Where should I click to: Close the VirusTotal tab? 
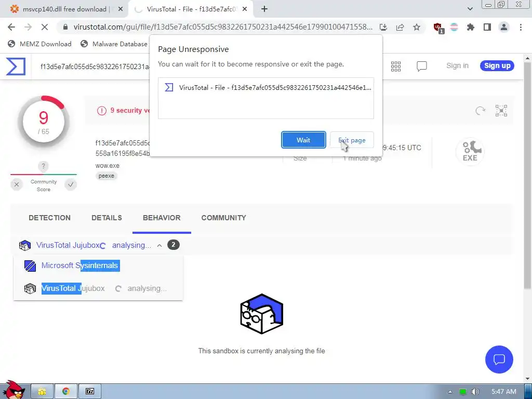(245, 9)
